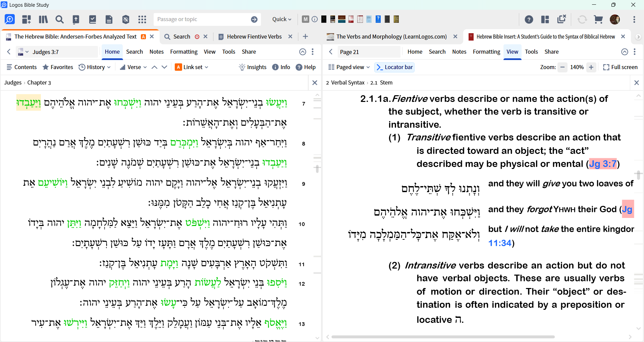
Task: Open the user profile avatar
Action: pyautogui.click(x=615, y=19)
